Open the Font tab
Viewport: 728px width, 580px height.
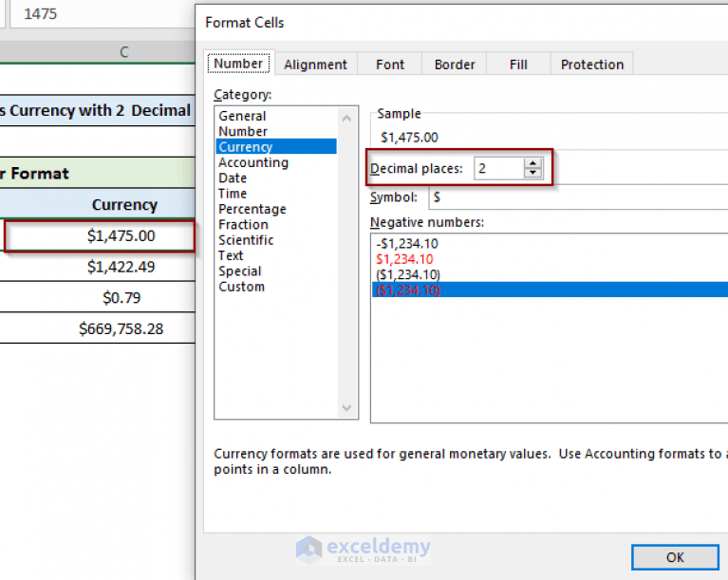tap(390, 65)
